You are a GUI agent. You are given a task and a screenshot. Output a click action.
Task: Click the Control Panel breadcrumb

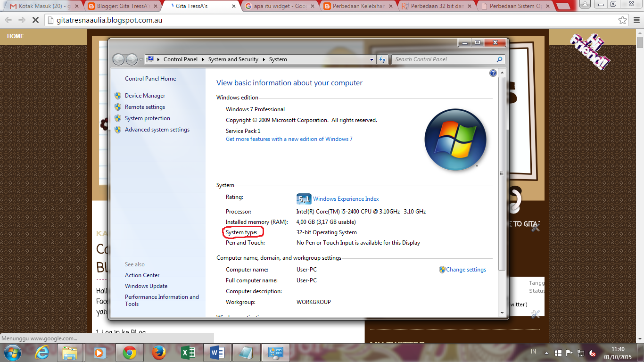tap(181, 59)
